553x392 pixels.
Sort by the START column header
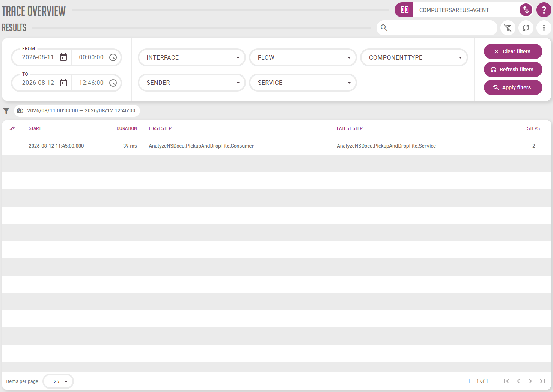tap(35, 128)
